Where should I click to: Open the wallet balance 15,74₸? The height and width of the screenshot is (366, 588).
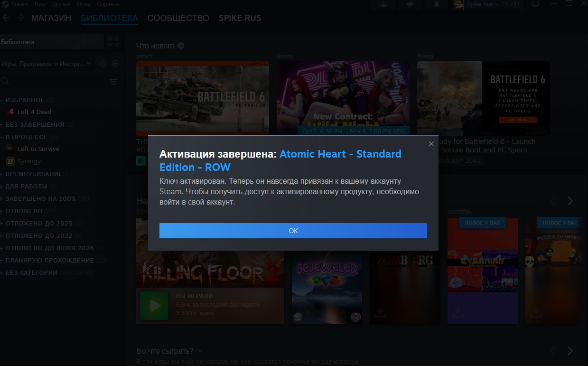[511, 4]
